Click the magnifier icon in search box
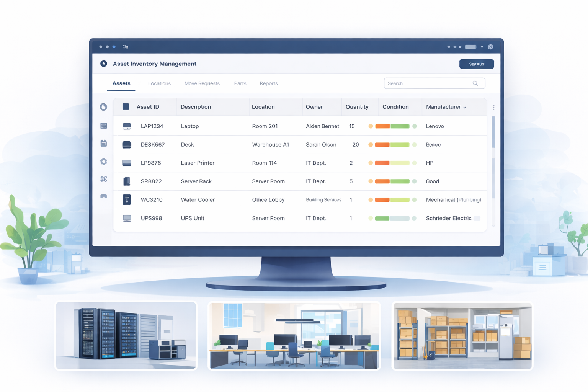Image resolution: width=588 pixels, height=392 pixels. pos(475,83)
